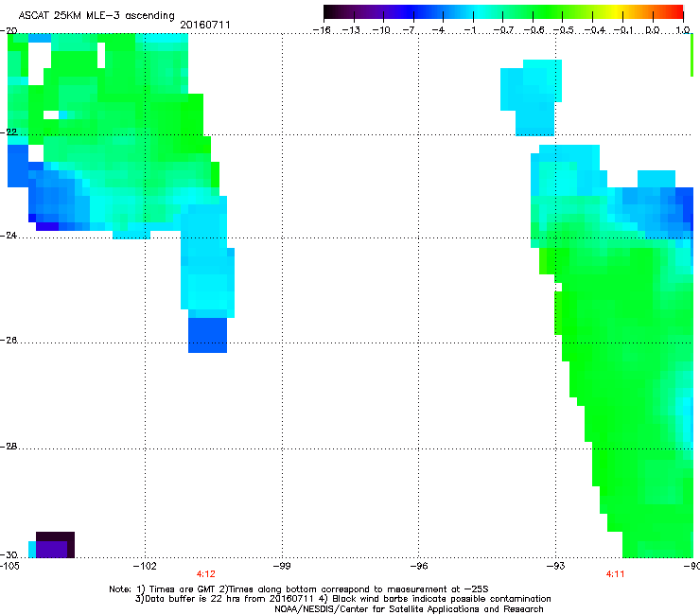
Task: Click the solid blue data block at -26 latitude
Action: point(207,335)
